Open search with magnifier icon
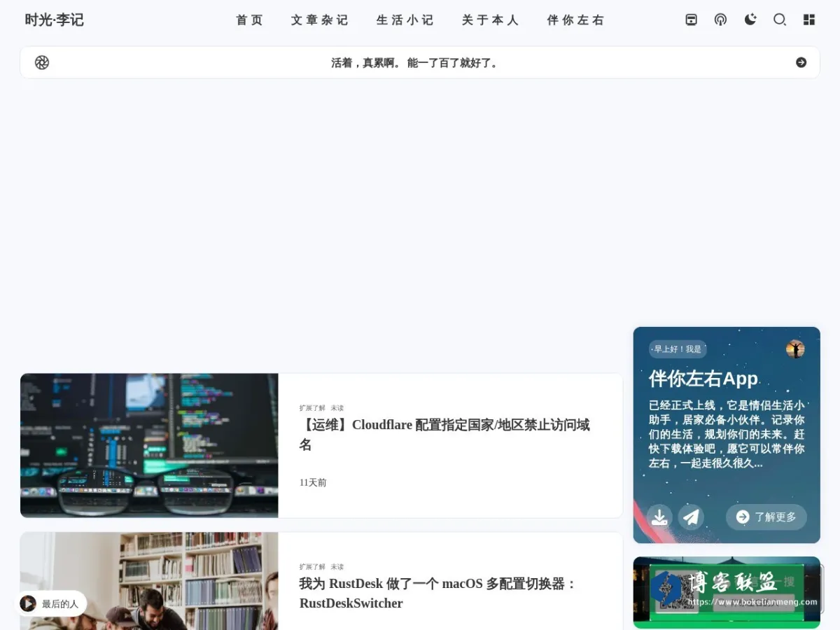840x630 pixels. click(x=780, y=20)
